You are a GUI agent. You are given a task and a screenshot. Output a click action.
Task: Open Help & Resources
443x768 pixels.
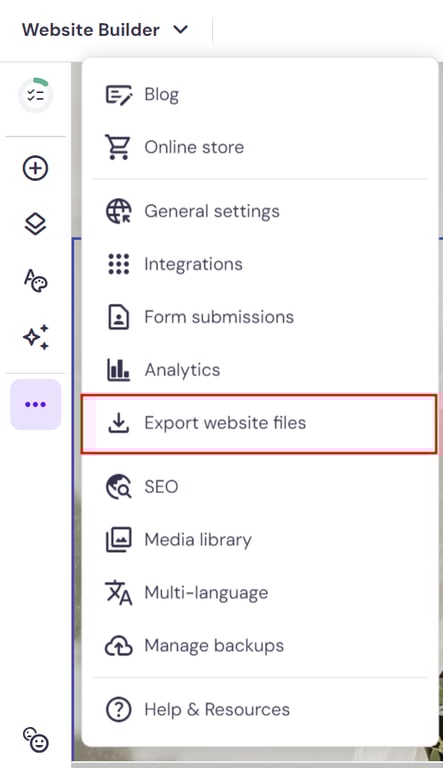(217, 710)
